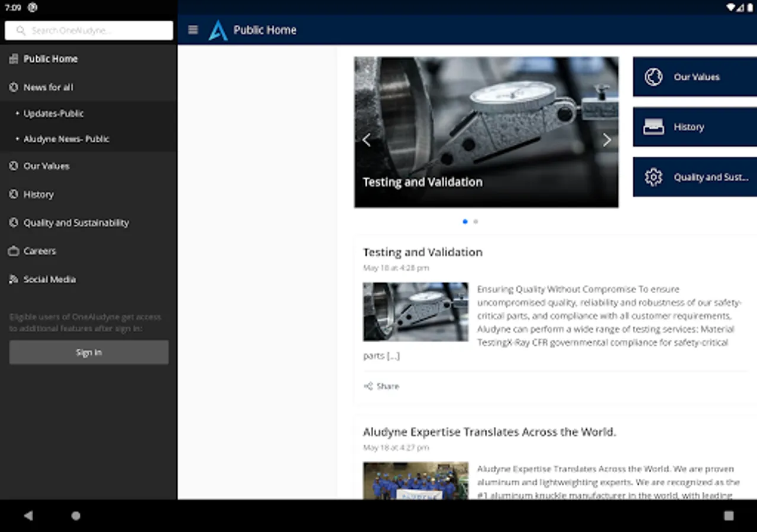Open the Testing and Validation article title

click(x=423, y=252)
